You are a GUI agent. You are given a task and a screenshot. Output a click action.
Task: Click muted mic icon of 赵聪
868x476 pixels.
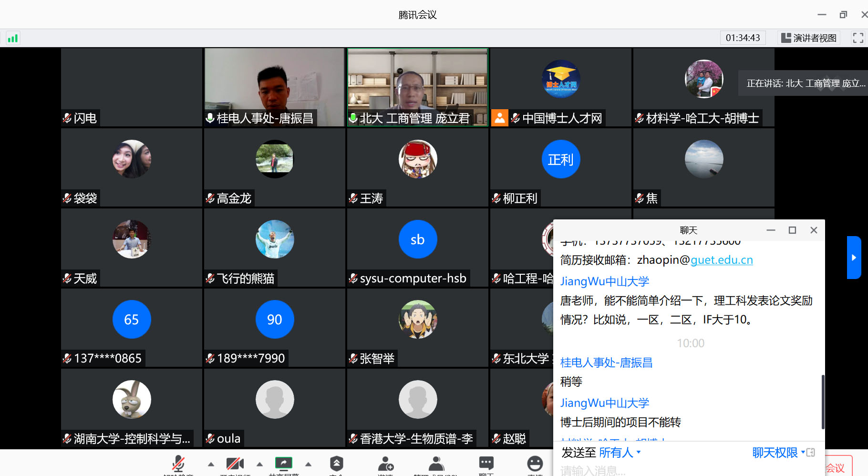[x=496, y=438]
